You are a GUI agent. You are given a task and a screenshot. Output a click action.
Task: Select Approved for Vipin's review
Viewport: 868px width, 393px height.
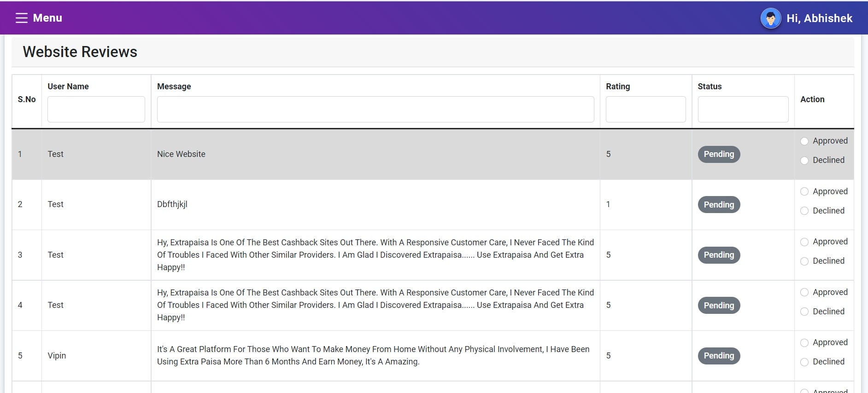(804, 343)
